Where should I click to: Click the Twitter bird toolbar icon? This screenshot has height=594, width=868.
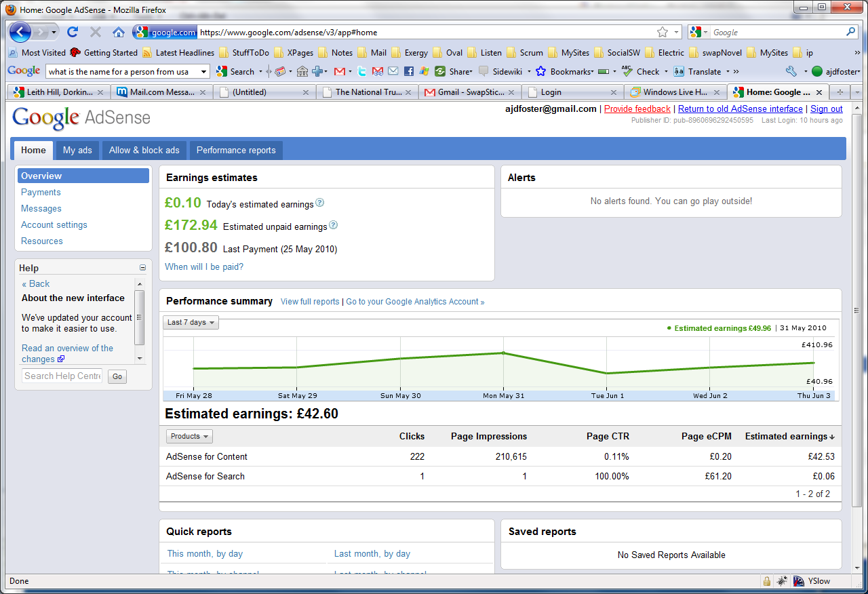(x=362, y=71)
